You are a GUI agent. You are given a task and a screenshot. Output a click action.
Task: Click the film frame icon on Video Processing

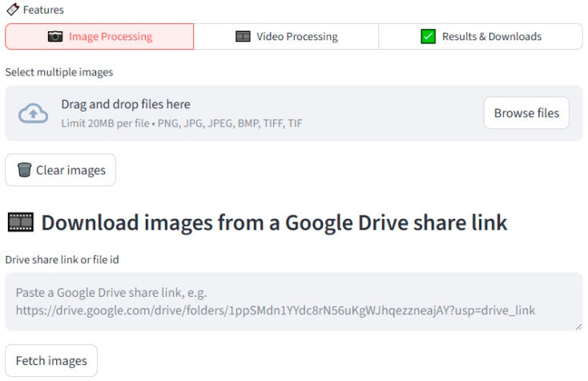pyautogui.click(x=243, y=36)
